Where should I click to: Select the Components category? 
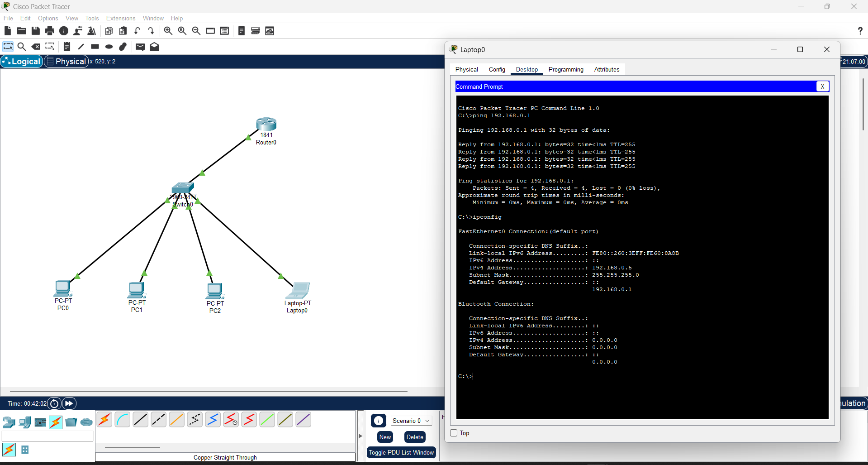40,422
